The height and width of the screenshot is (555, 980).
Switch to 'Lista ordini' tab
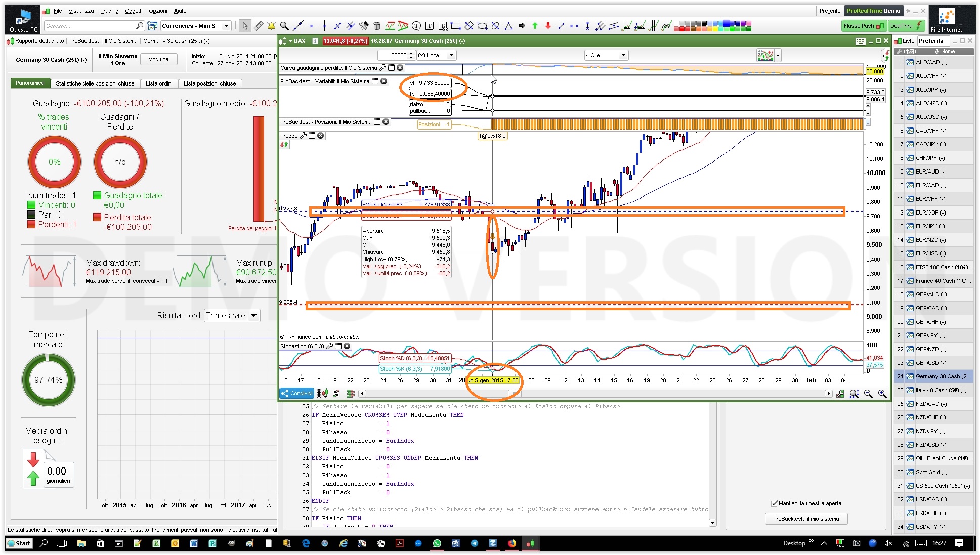159,83
